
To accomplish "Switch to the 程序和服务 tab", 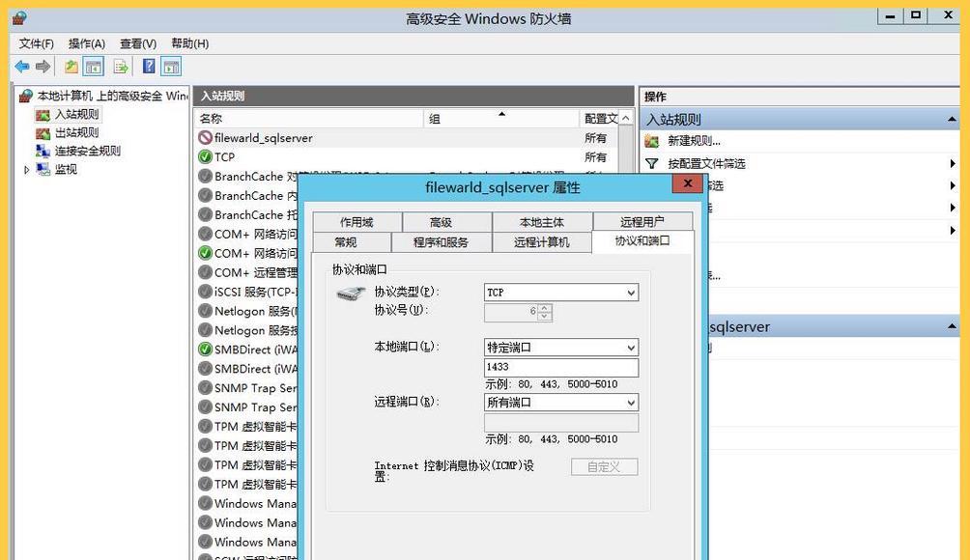I will tap(442, 242).
